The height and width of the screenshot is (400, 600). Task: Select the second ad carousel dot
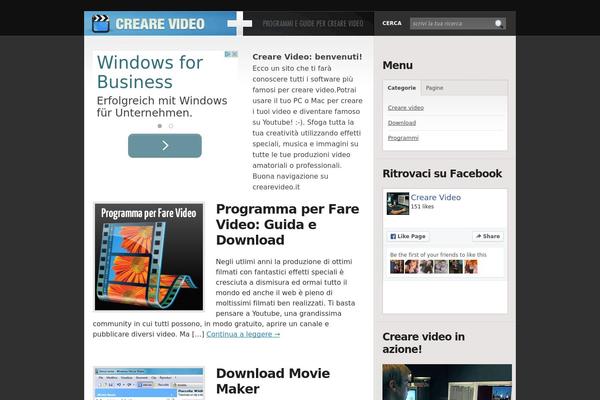click(171, 126)
